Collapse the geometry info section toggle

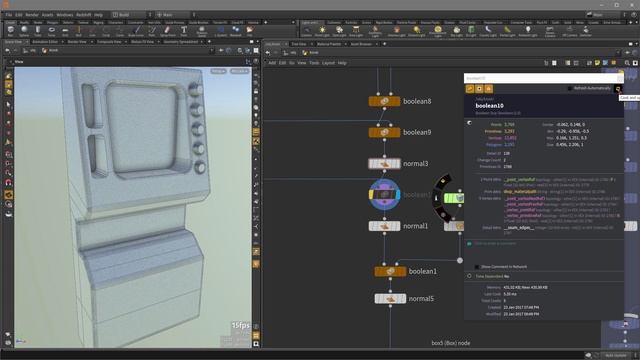coord(469,122)
